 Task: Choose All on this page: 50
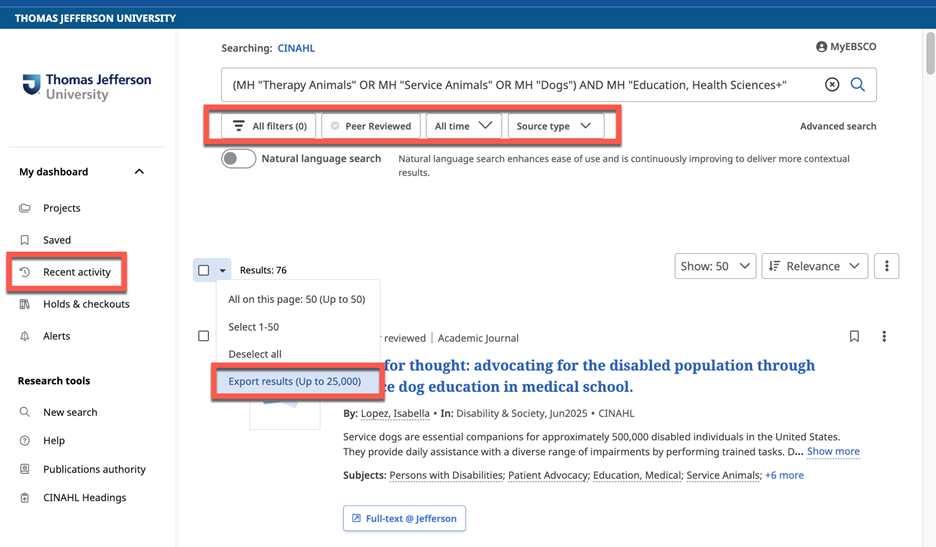point(297,299)
